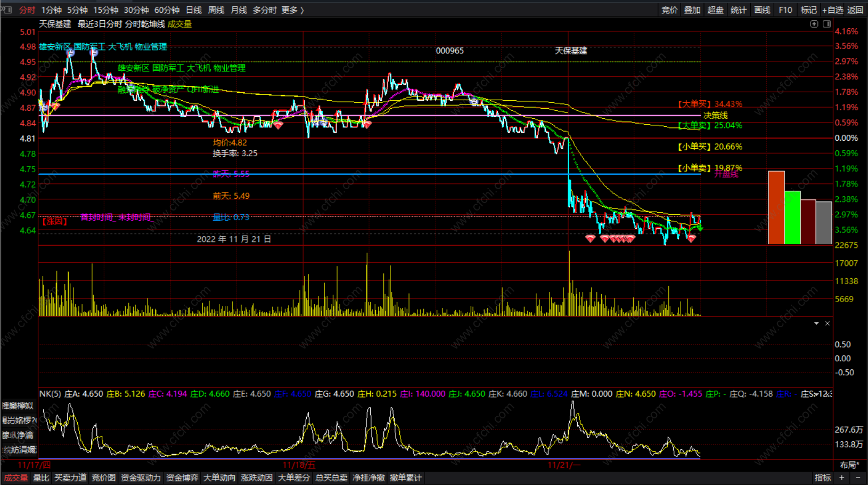Click the 【大单买】34.43% label

click(710, 104)
